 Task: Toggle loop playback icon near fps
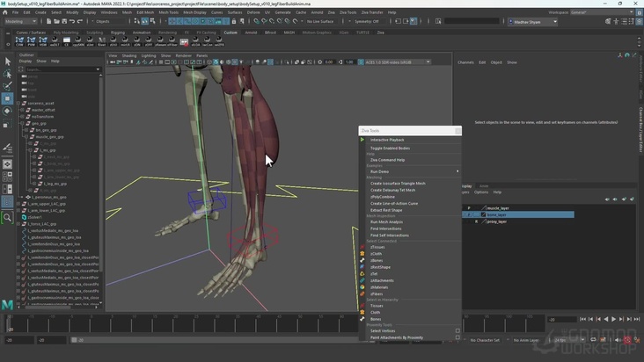click(x=593, y=340)
